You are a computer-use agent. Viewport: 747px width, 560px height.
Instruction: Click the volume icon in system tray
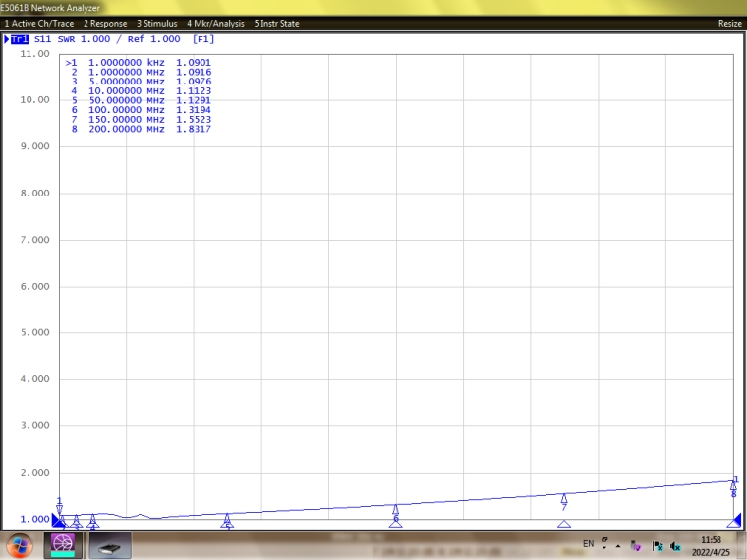click(676, 546)
